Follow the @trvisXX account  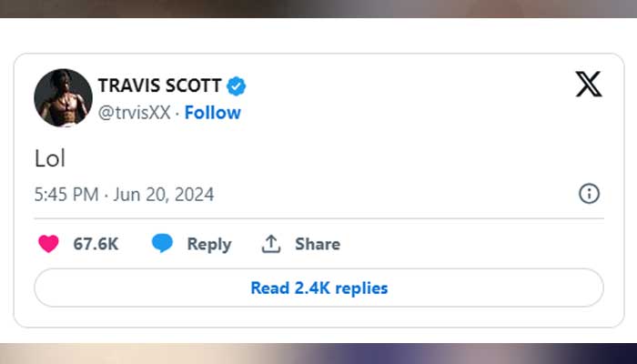click(x=213, y=113)
